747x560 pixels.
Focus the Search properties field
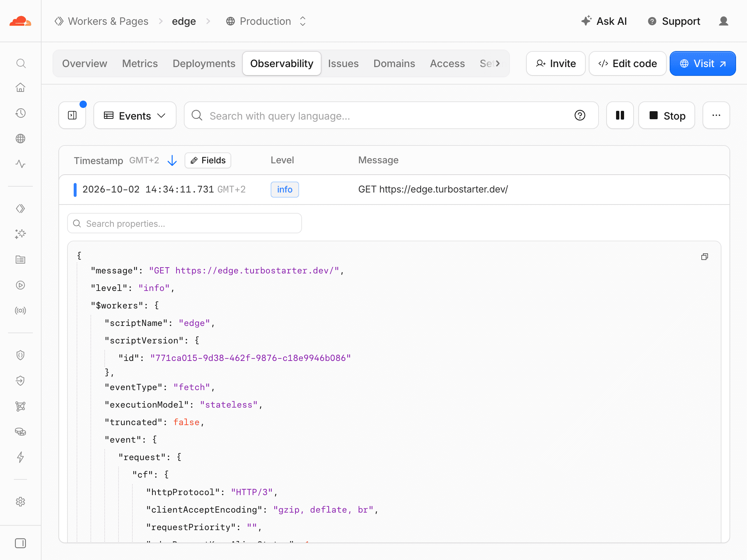click(x=185, y=223)
